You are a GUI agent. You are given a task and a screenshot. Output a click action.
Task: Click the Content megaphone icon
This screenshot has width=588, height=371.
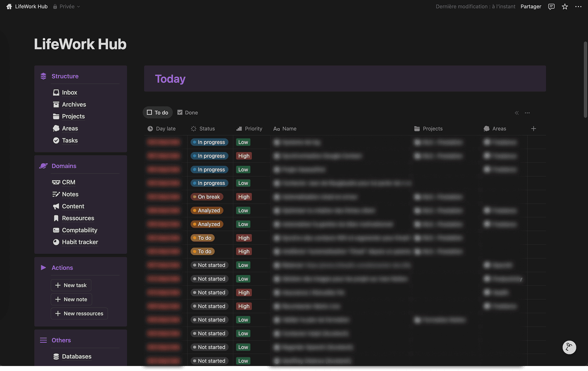[56, 206]
